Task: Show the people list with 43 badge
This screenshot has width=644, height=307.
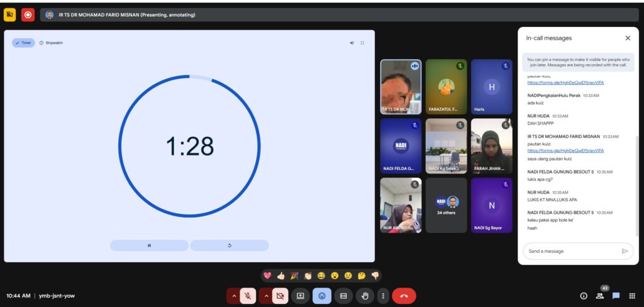Action: [600, 296]
